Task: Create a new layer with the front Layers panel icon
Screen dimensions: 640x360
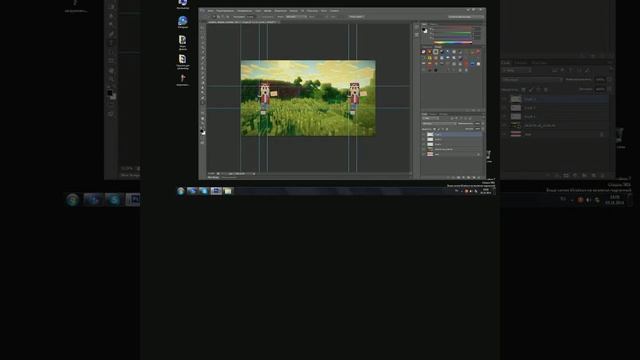Action: (x=474, y=178)
